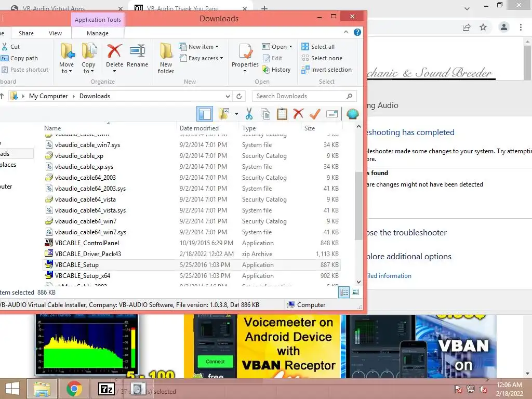Image resolution: width=532 pixels, height=399 pixels.
Task: Open Explorer help question mark icon
Action: click(357, 32)
